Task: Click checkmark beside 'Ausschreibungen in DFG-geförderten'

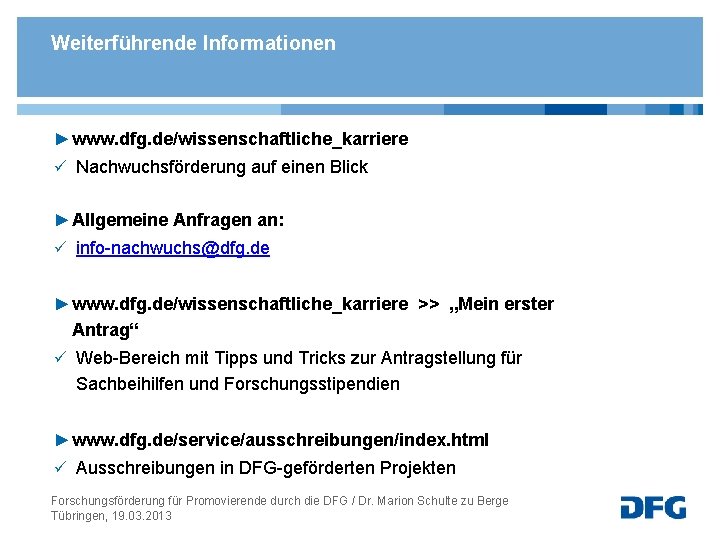Action: (60, 467)
